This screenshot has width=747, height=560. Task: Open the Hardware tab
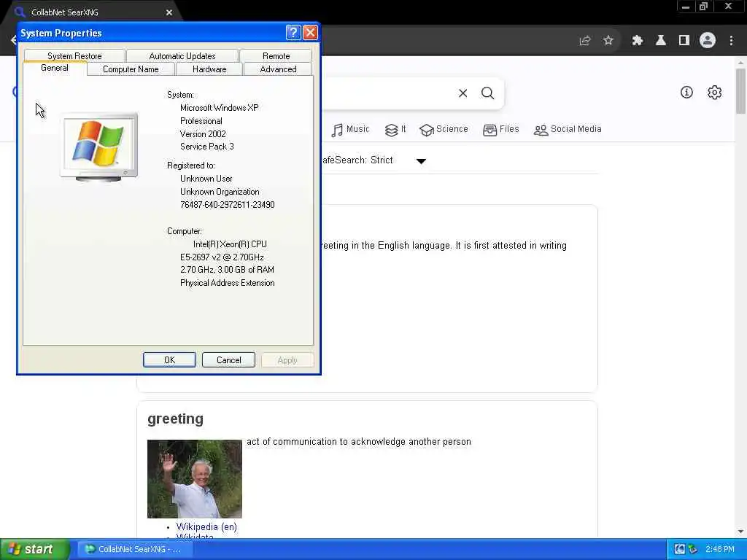(x=209, y=69)
